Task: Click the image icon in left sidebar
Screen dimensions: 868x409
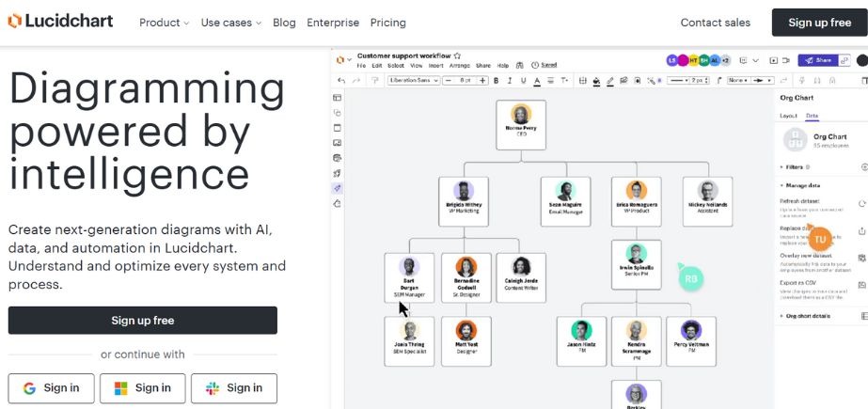Action: click(x=337, y=143)
